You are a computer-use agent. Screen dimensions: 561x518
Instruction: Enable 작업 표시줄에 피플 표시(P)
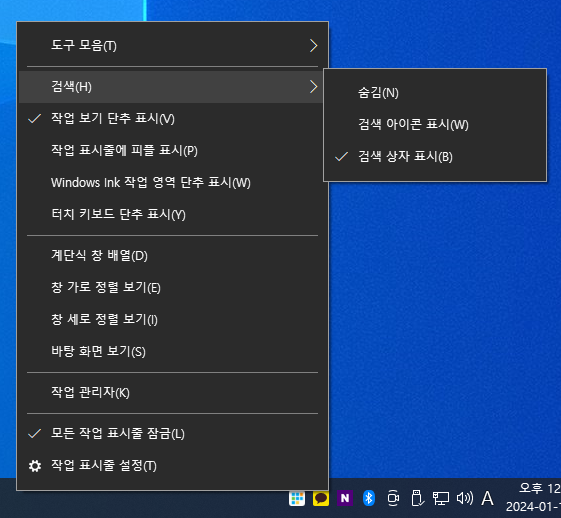point(172,150)
